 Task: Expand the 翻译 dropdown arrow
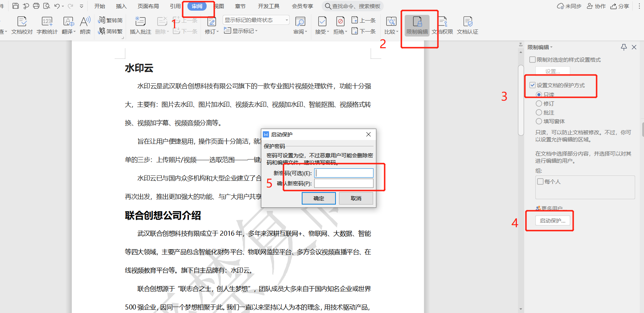[x=75, y=32]
